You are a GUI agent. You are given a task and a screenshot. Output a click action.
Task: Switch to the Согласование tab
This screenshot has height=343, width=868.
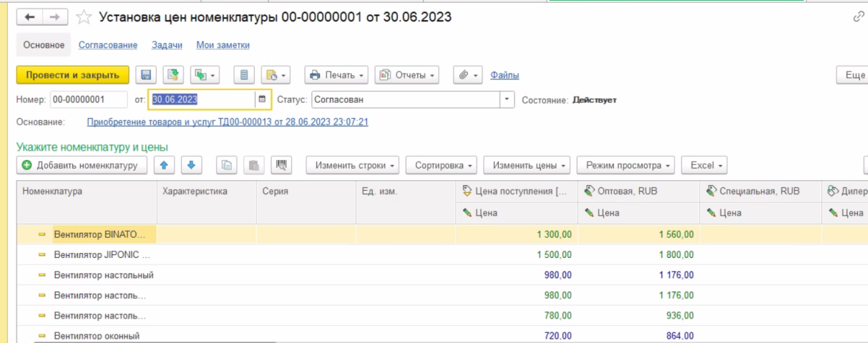click(x=107, y=45)
